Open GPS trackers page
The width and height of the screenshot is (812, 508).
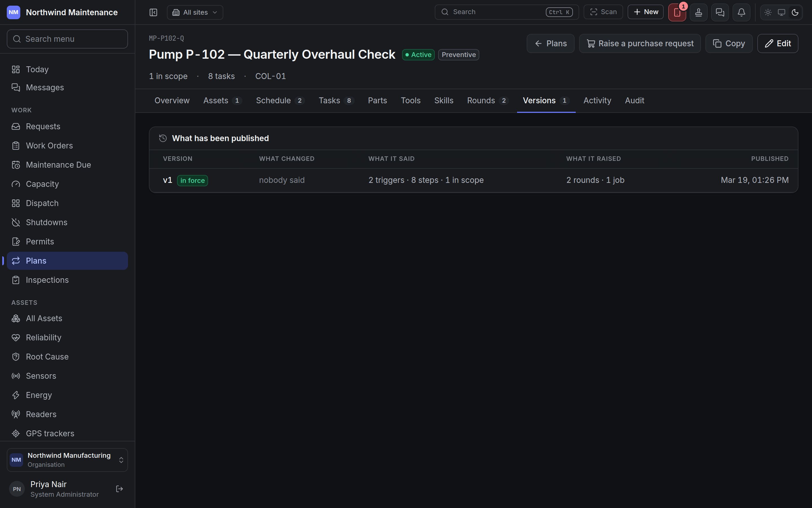click(67, 433)
